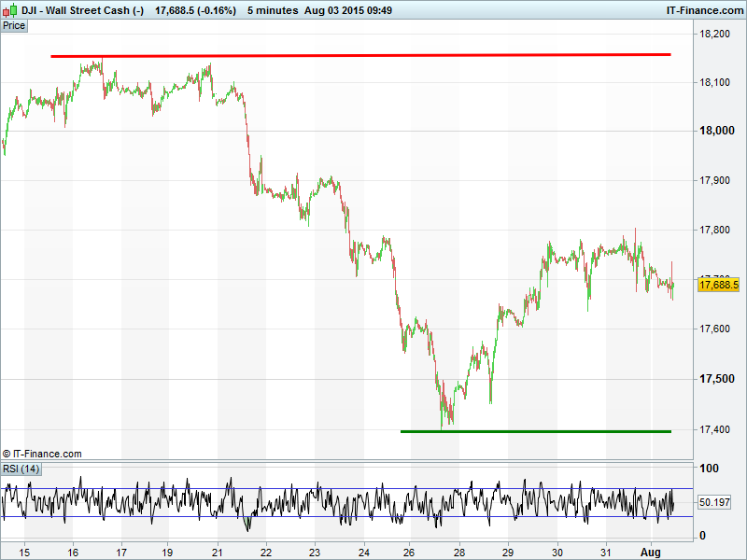This screenshot has height=560, width=747.
Task: Click the 17,688.5 (-0.16%) quote text
Action: tap(195, 10)
